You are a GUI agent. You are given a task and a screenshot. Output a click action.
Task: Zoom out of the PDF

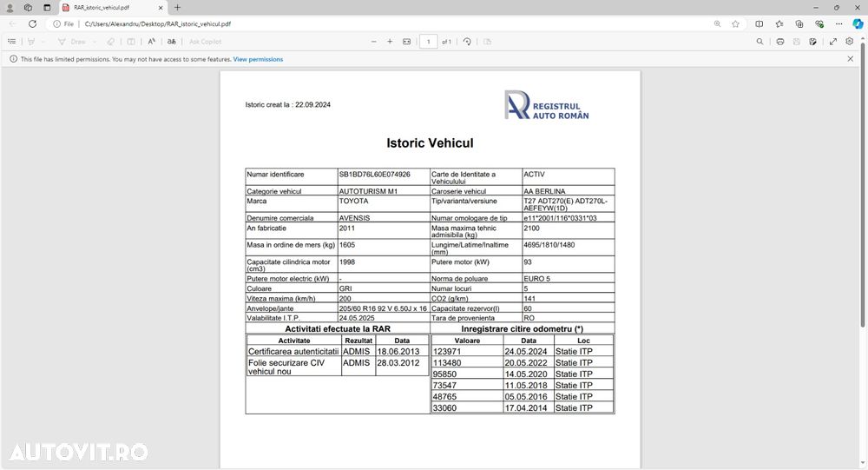coord(373,42)
